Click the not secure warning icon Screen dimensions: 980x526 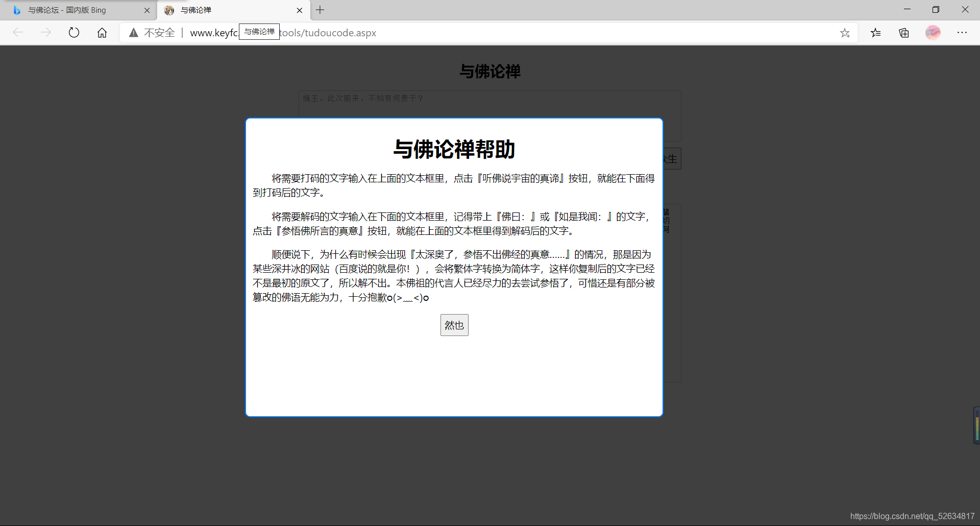tap(134, 33)
